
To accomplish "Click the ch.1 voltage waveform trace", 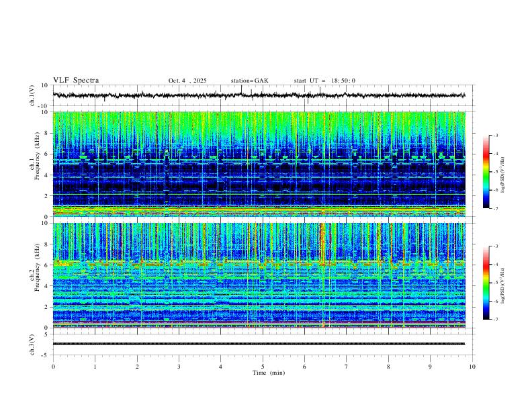I will click(259, 95).
